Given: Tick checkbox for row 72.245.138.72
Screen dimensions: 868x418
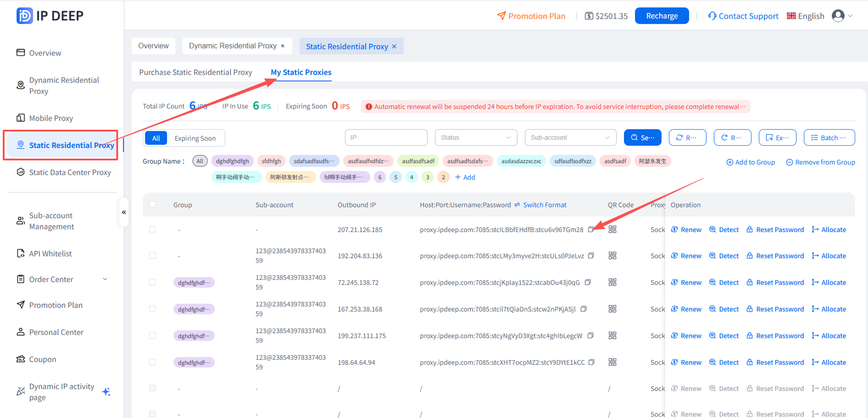Looking at the screenshot, I should (152, 282).
